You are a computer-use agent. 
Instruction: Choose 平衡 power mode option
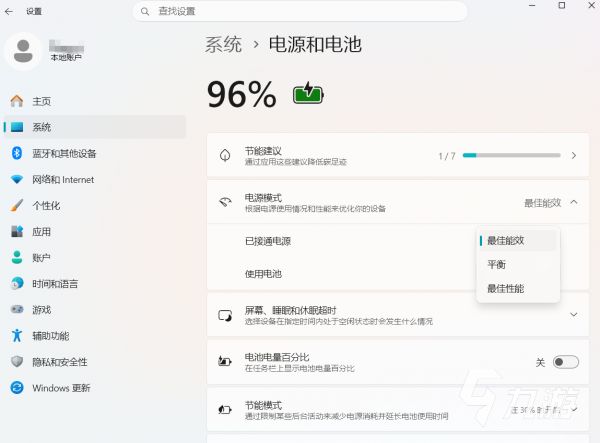[518, 264]
